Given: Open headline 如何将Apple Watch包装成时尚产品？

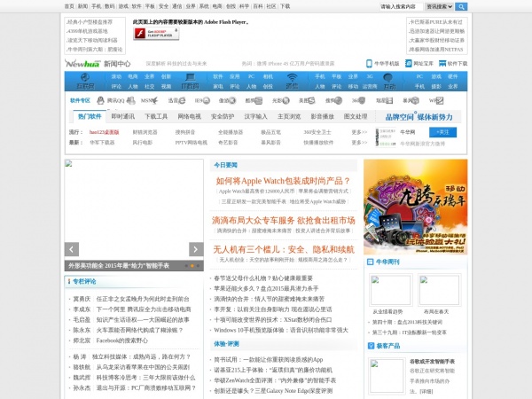Looking at the screenshot, I should click(283, 181).
